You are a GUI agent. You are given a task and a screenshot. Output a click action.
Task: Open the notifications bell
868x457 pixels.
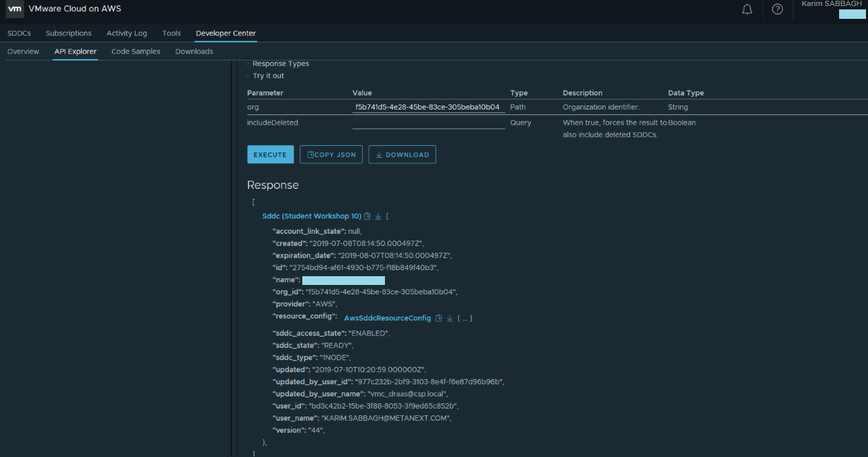click(x=747, y=9)
